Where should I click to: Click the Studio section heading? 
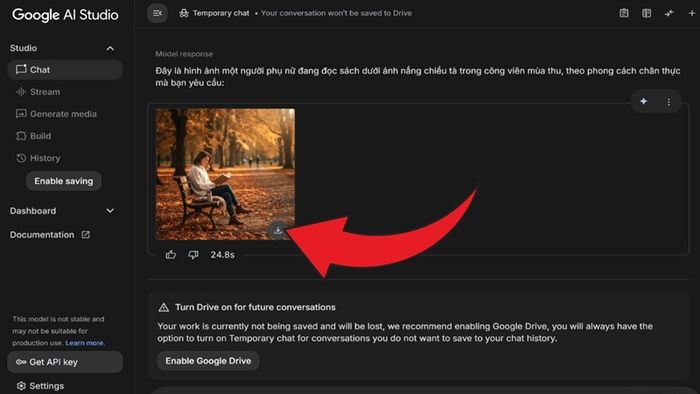pyautogui.click(x=23, y=48)
